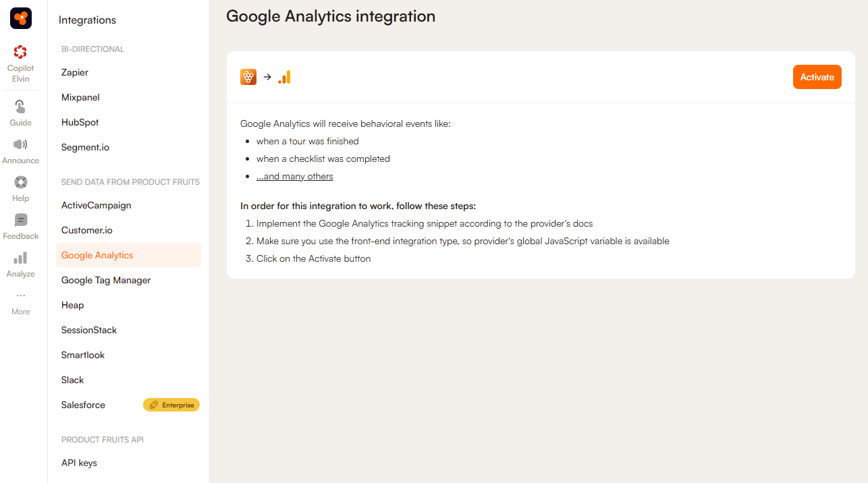
Task: Open the Help lifebuoy icon
Action: coord(20,182)
